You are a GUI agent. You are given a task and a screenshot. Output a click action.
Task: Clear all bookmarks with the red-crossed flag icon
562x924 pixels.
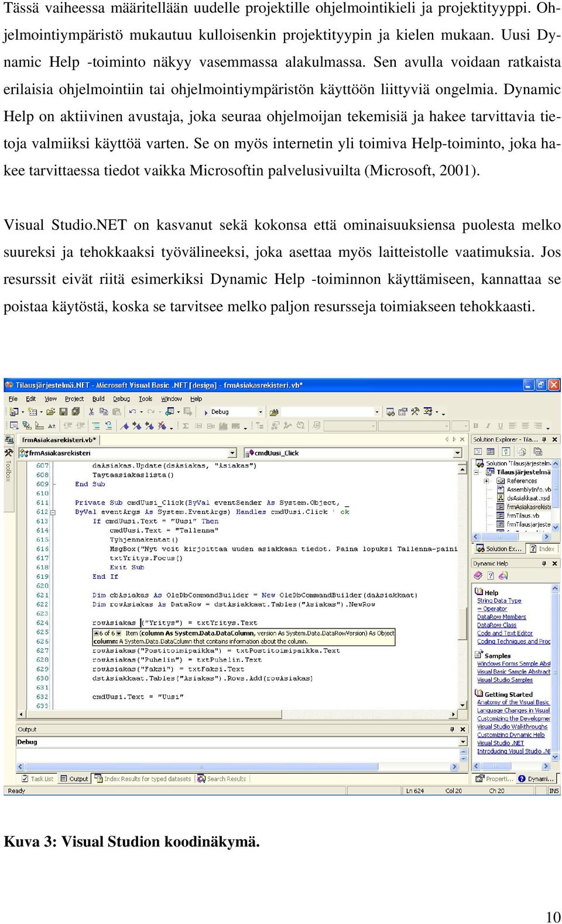pos(162,426)
